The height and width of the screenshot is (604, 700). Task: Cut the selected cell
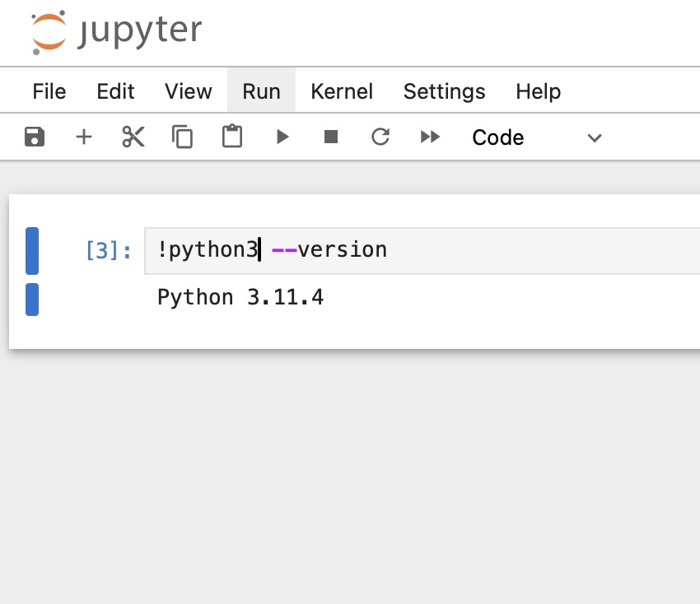133,137
